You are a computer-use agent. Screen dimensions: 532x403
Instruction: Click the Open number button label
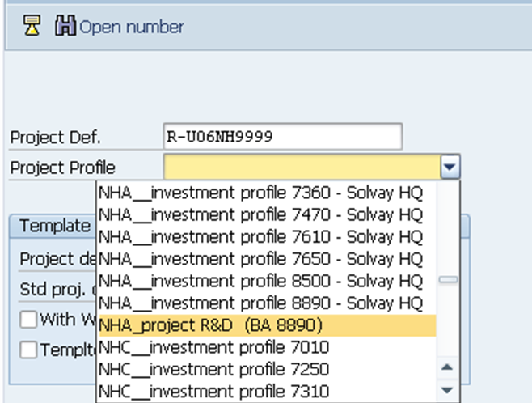tap(131, 27)
